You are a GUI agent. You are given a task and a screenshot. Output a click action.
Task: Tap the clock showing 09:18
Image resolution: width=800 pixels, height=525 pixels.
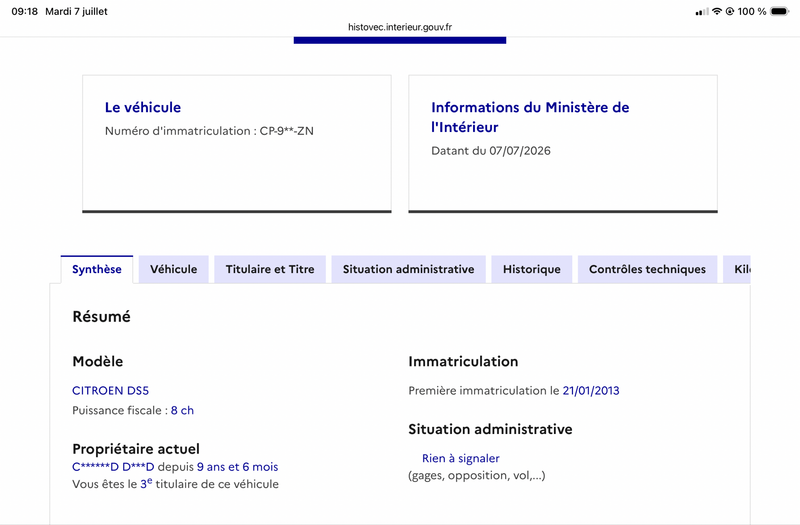(24, 11)
